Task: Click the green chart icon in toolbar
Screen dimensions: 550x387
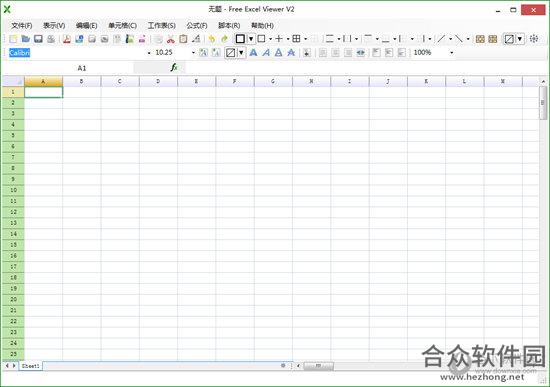Action: click(130, 39)
